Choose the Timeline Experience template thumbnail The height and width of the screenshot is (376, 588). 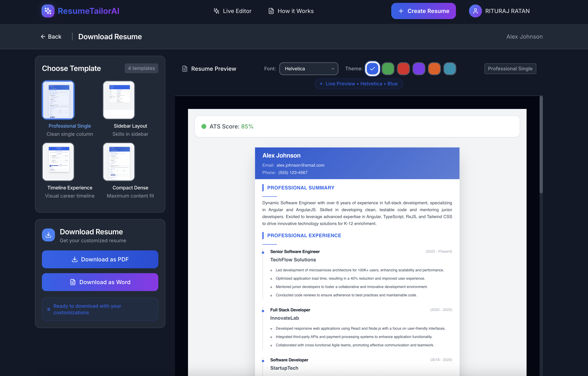click(58, 162)
